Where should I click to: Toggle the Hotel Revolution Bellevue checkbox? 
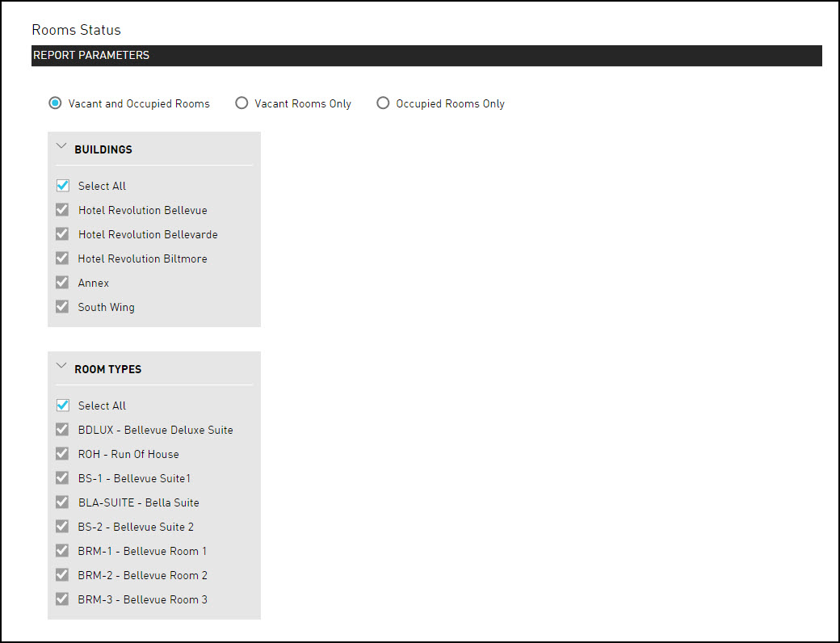[x=62, y=209]
